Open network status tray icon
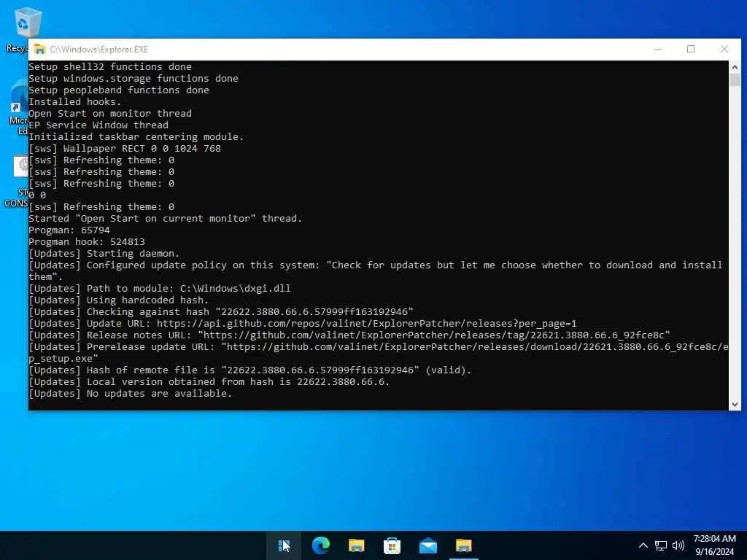 [661, 545]
